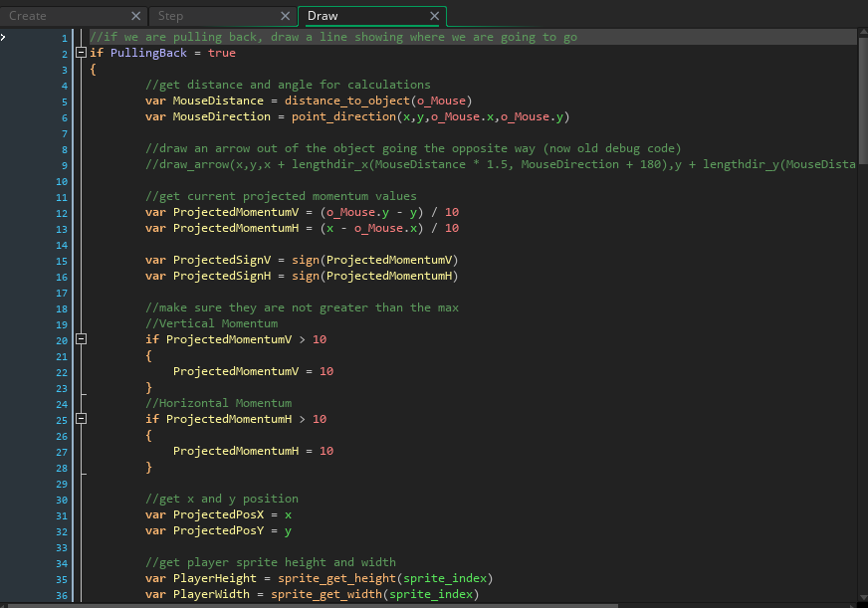The height and width of the screenshot is (608, 868).
Task: Click 'PlayerHeight' variable on line 35
Action: tap(215, 579)
